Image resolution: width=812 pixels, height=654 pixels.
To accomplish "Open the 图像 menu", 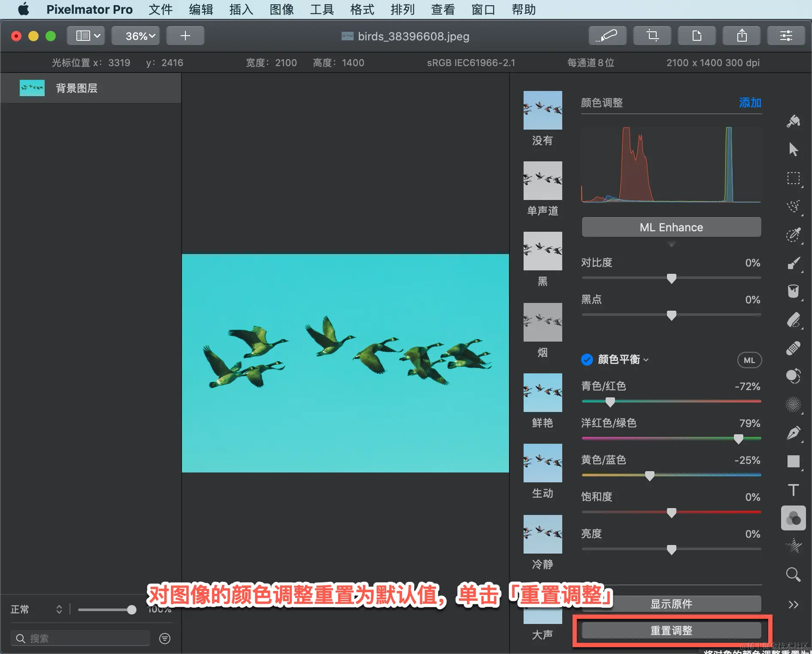I will [x=282, y=9].
